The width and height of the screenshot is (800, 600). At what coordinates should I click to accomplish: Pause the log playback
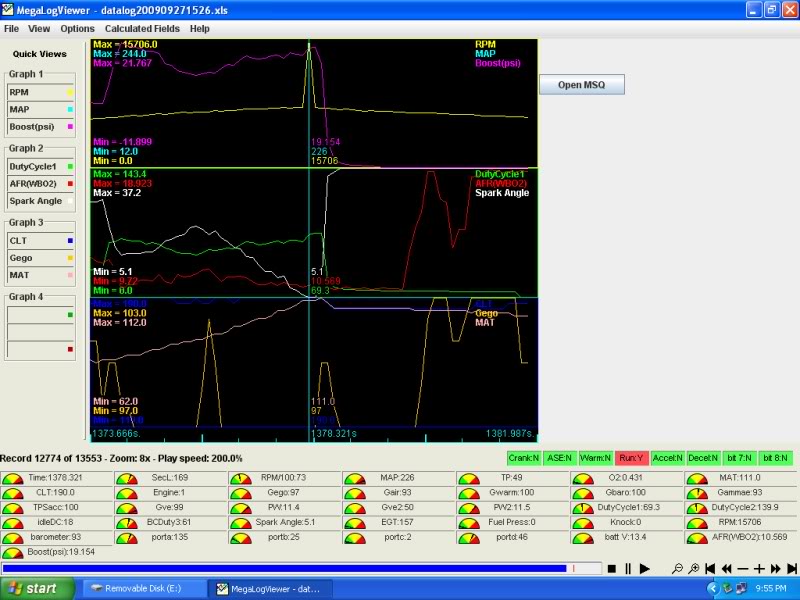click(x=628, y=568)
